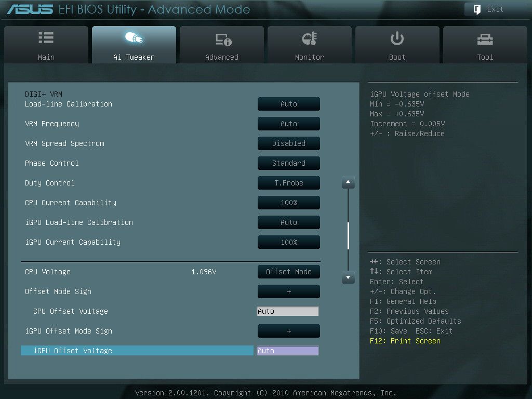Image resolution: width=532 pixels, height=399 pixels.
Task: Select the iGPU Load-line Calibration label
Action: [x=79, y=222]
